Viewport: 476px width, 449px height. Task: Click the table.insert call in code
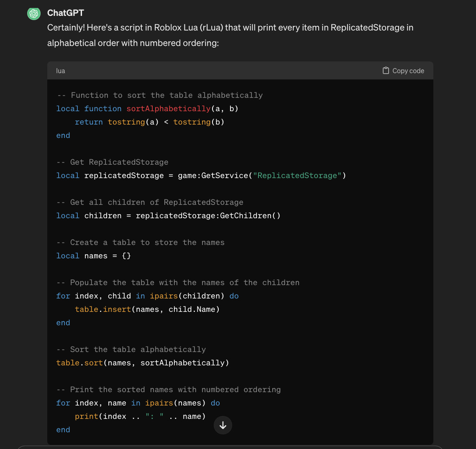(x=103, y=309)
